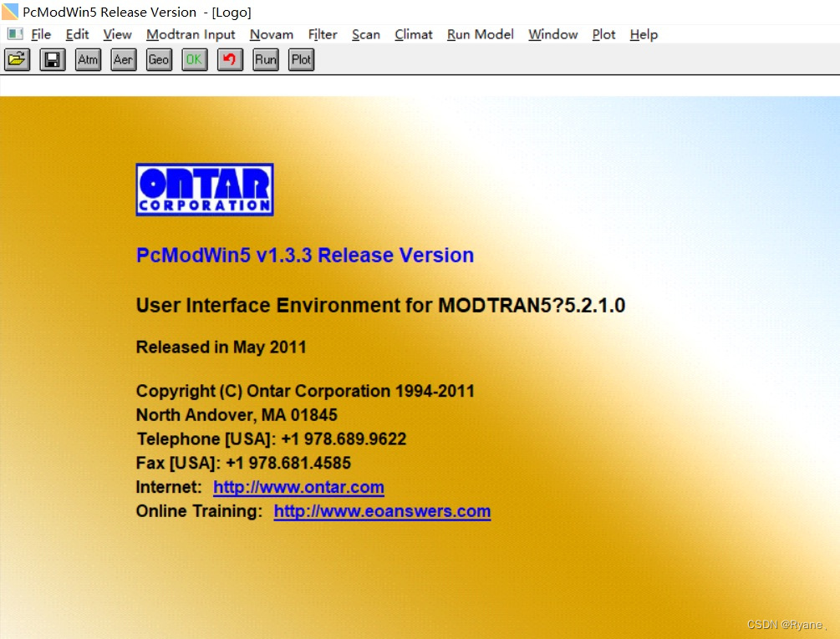Click the Open file toolbar icon
This screenshot has height=639, width=840.
pos(18,59)
